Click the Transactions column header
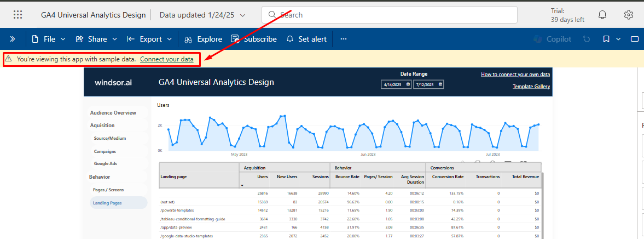 click(488, 177)
